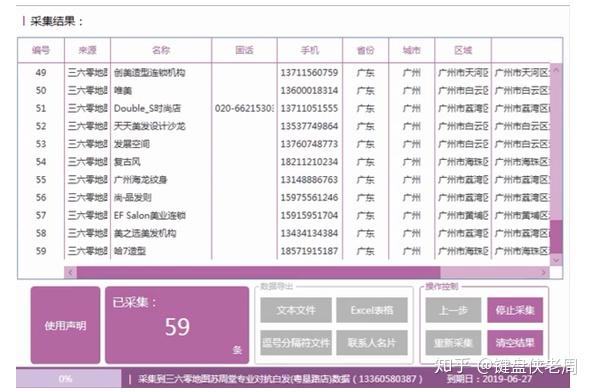Click the 固话 column header
This screenshot has height=392, width=594.
(244, 50)
